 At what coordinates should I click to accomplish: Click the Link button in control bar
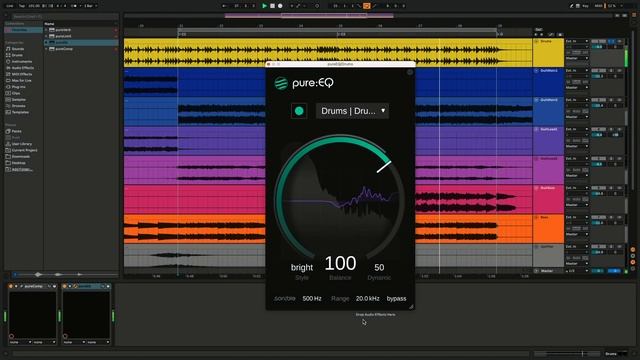click(10, 6)
